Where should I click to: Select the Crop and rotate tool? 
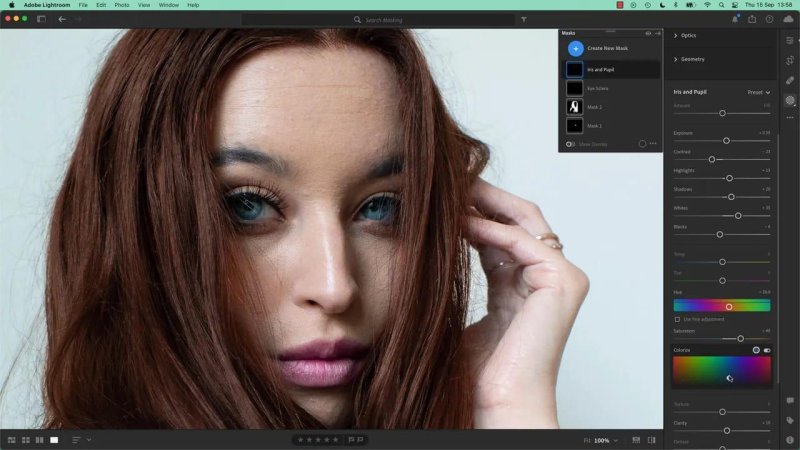[790, 61]
